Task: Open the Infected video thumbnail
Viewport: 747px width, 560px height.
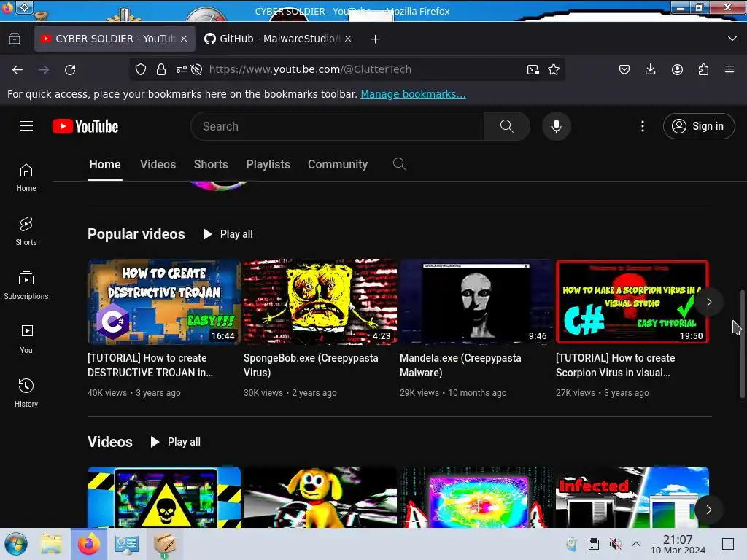Action: pyautogui.click(x=632, y=497)
